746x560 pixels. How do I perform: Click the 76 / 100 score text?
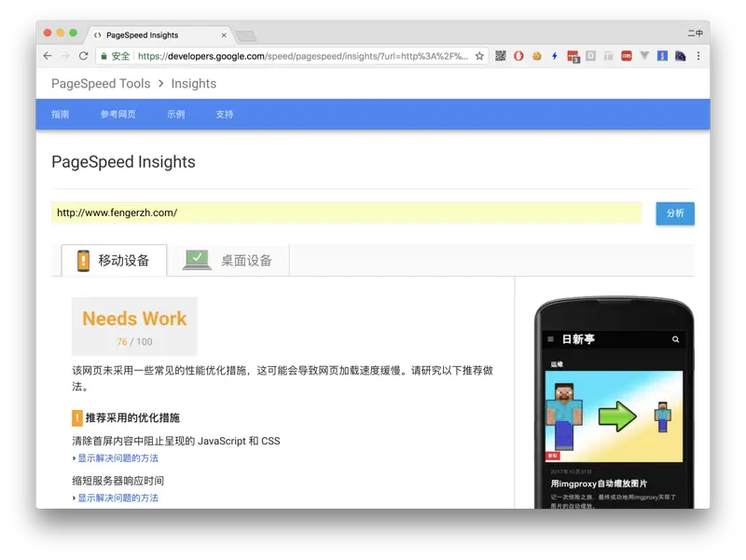(x=134, y=342)
